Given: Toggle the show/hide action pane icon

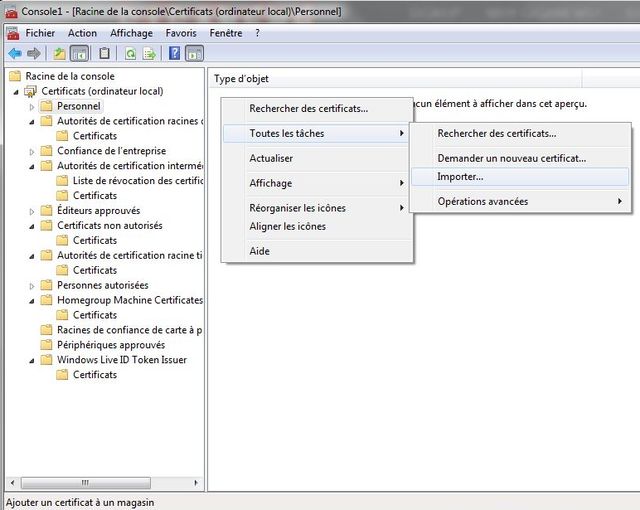Looking at the screenshot, I should (x=194, y=53).
